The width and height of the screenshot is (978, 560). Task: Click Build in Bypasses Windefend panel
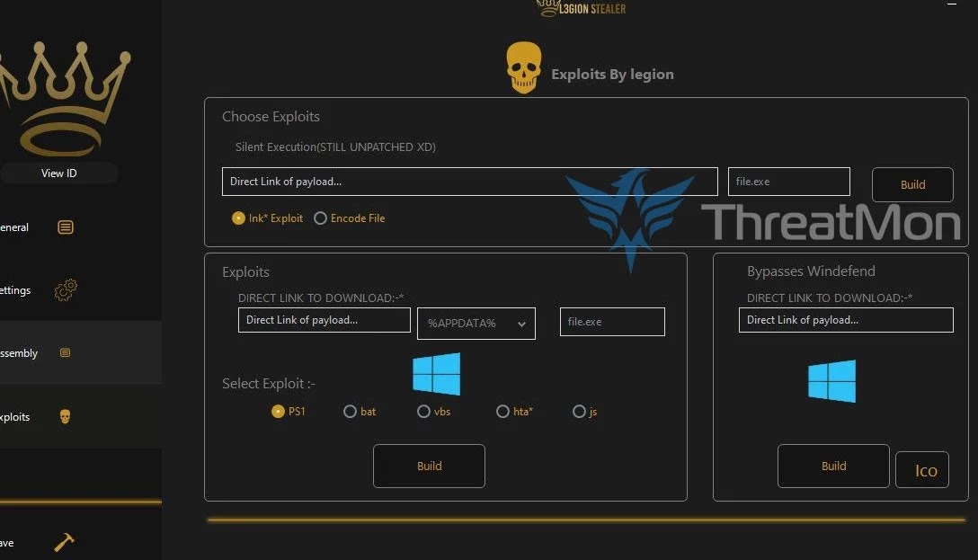tap(833, 466)
